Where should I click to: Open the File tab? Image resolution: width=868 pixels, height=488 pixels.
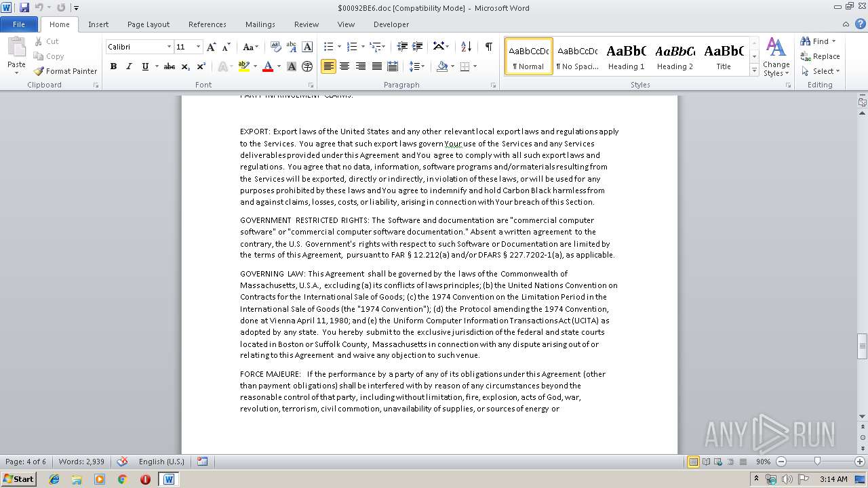point(19,24)
